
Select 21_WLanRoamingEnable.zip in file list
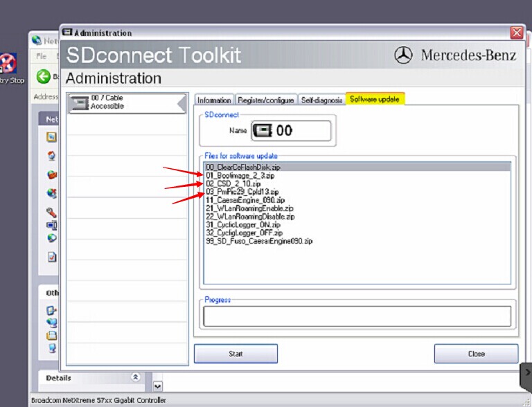tap(357, 208)
